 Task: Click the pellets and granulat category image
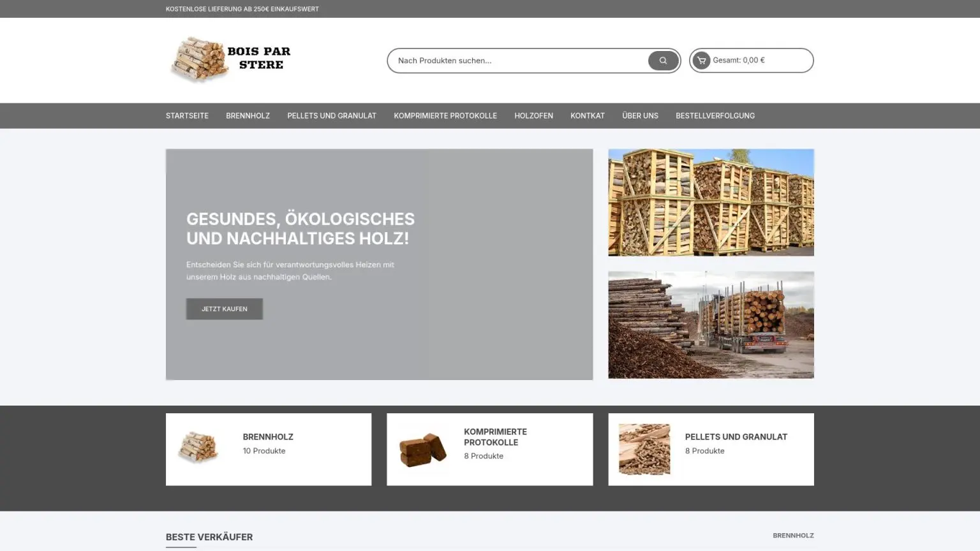coord(644,450)
